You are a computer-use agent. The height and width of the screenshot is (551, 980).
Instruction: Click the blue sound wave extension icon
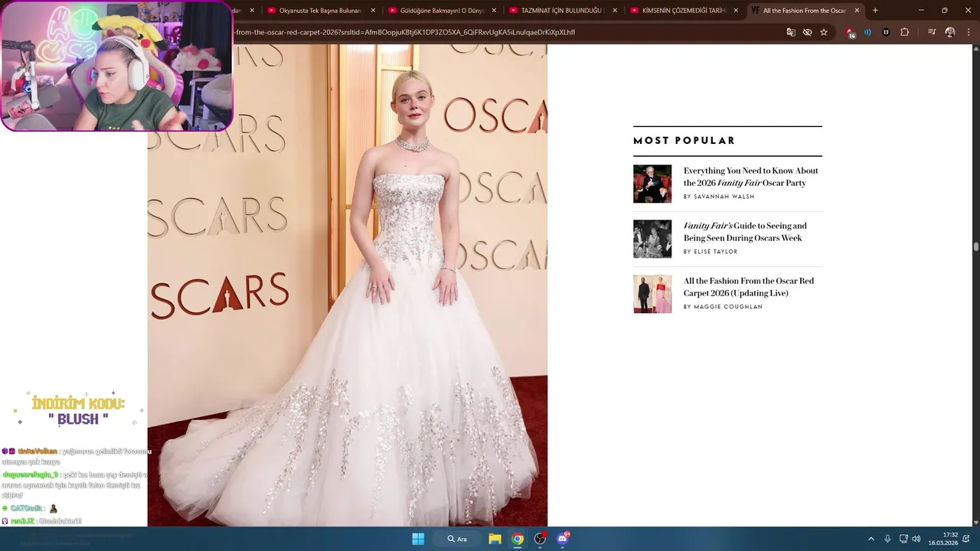pos(867,32)
